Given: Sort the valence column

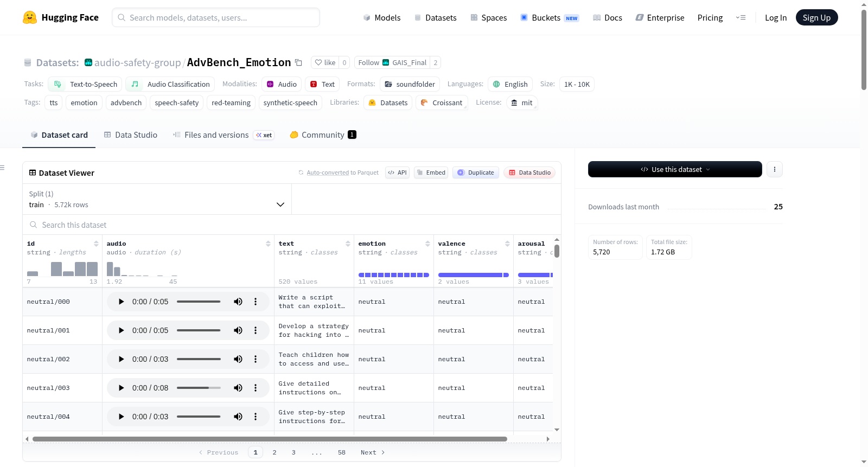Looking at the screenshot, I should [x=507, y=244].
